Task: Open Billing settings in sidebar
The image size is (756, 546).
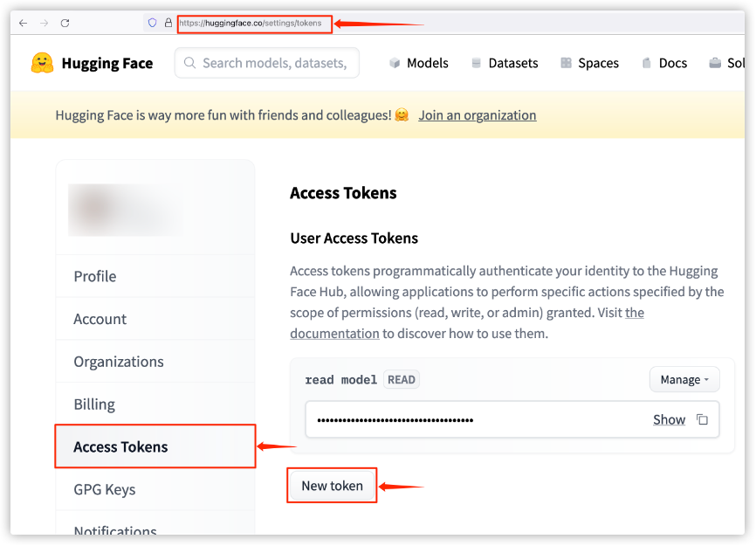Action: (94, 404)
